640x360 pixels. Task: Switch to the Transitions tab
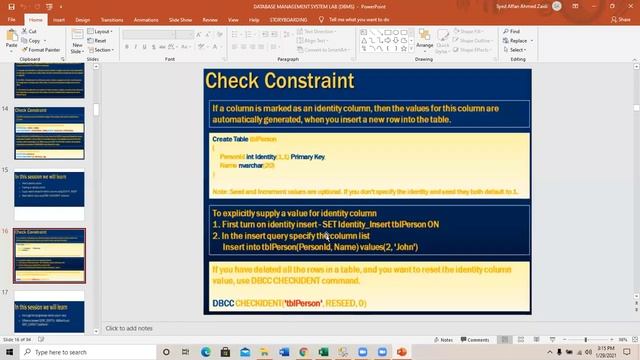[x=112, y=20]
